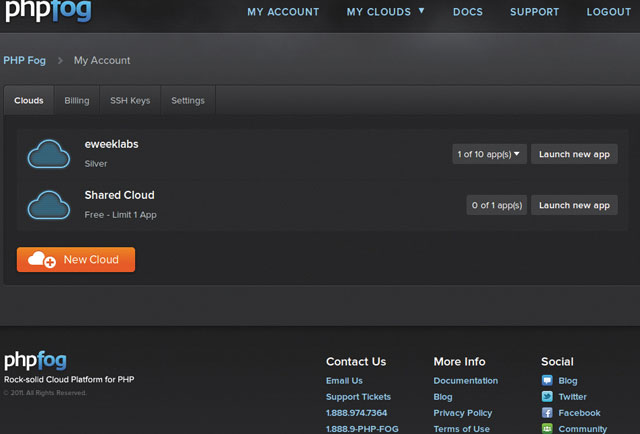Open Support in top navigation
The image size is (640, 434).
pyautogui.click(x=534, y=12)
